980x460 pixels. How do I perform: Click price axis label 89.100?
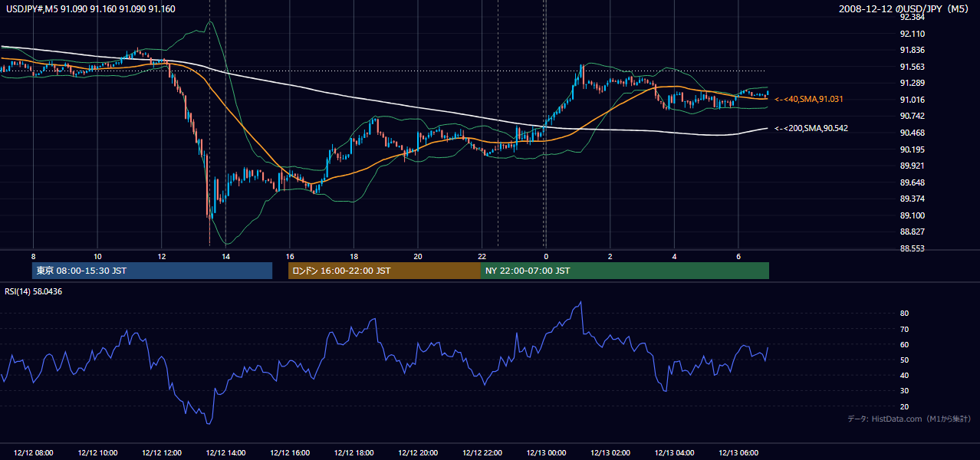[912, 215]
